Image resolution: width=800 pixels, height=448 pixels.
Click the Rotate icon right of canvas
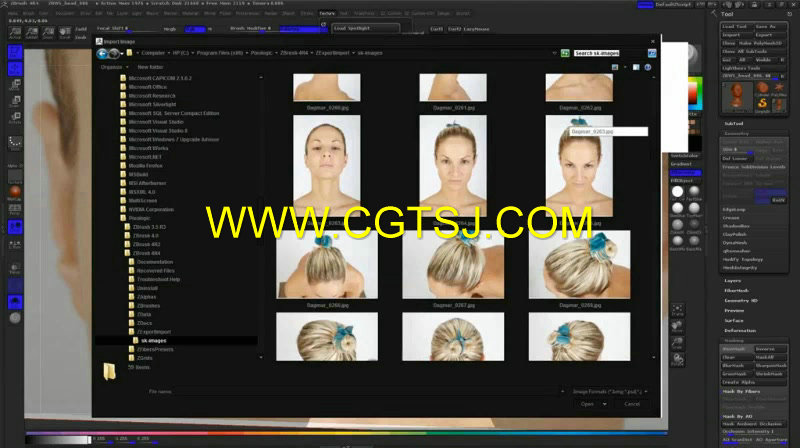click(x=678, y=360)
